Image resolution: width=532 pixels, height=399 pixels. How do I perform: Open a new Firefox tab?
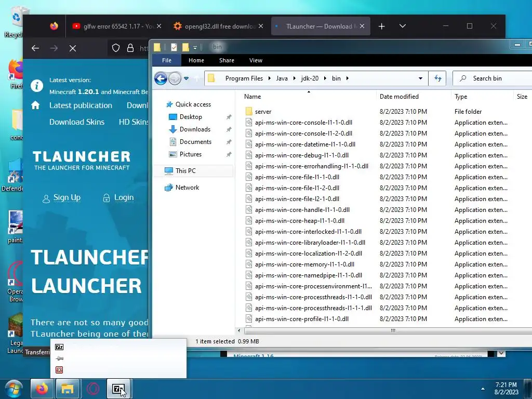(x=381, y=26)
